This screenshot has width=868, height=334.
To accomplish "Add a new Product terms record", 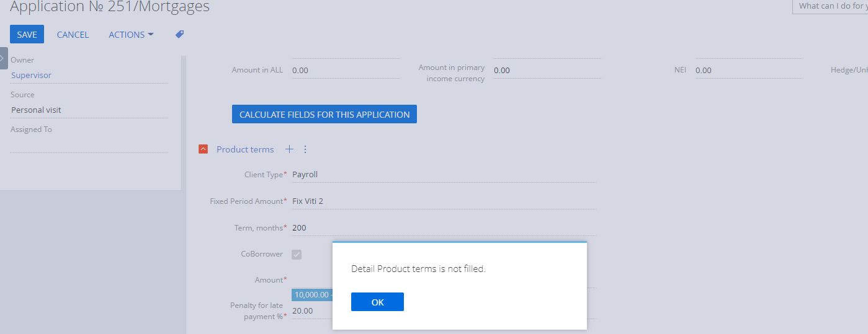I will coord(289,149).
